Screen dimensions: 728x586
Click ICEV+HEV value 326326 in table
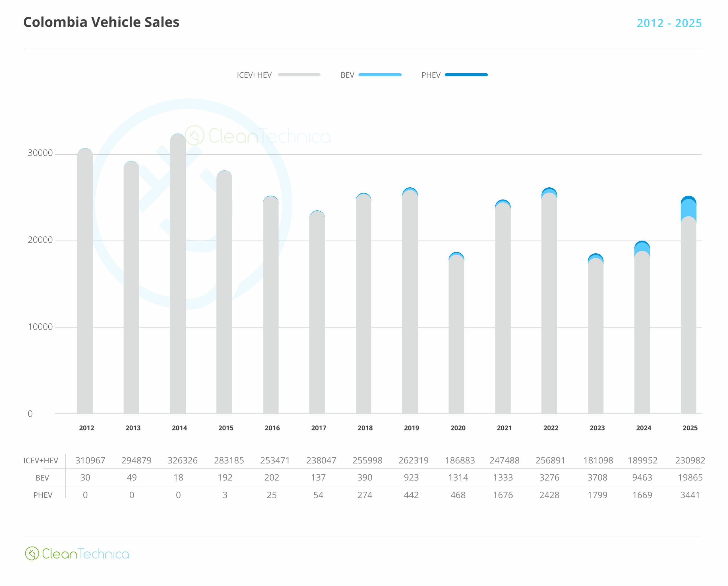click(x=182, y=460)
